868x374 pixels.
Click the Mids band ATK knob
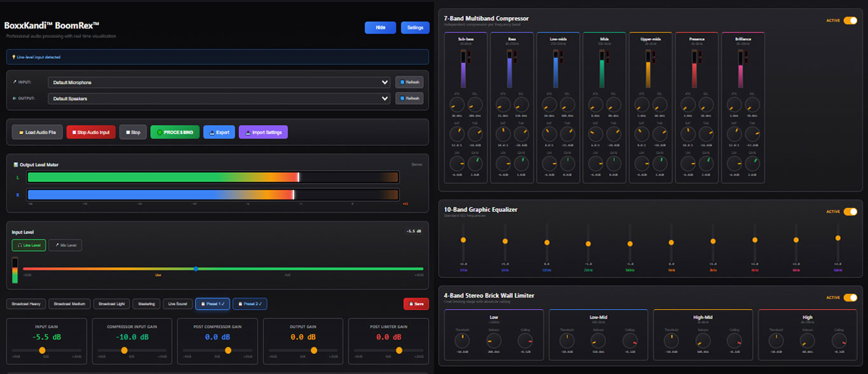595,106
